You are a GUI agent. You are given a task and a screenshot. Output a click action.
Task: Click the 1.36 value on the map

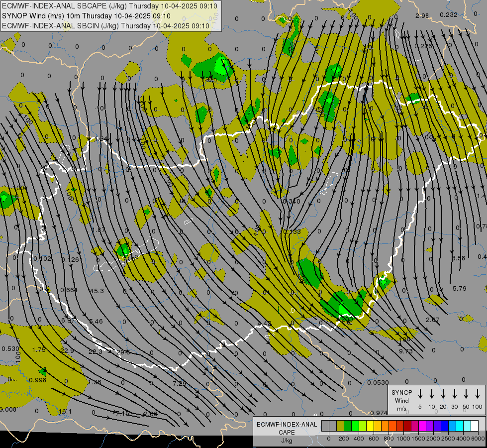95,382
